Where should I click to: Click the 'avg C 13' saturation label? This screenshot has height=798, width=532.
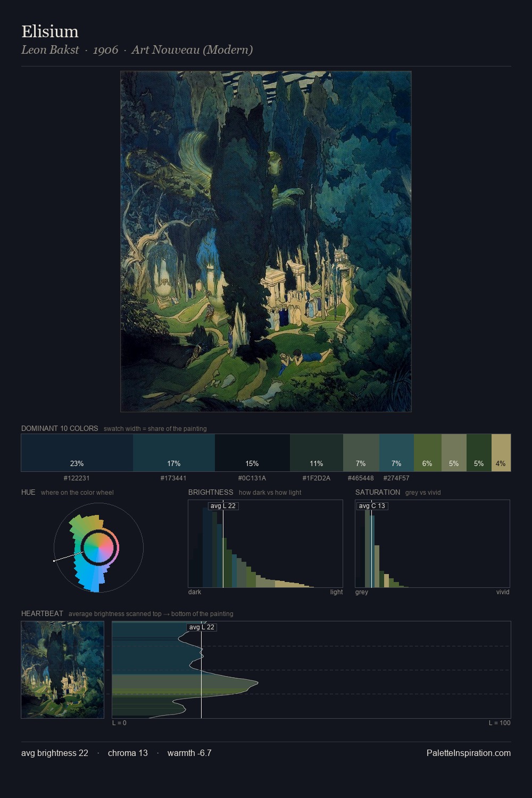click(372, 506)
